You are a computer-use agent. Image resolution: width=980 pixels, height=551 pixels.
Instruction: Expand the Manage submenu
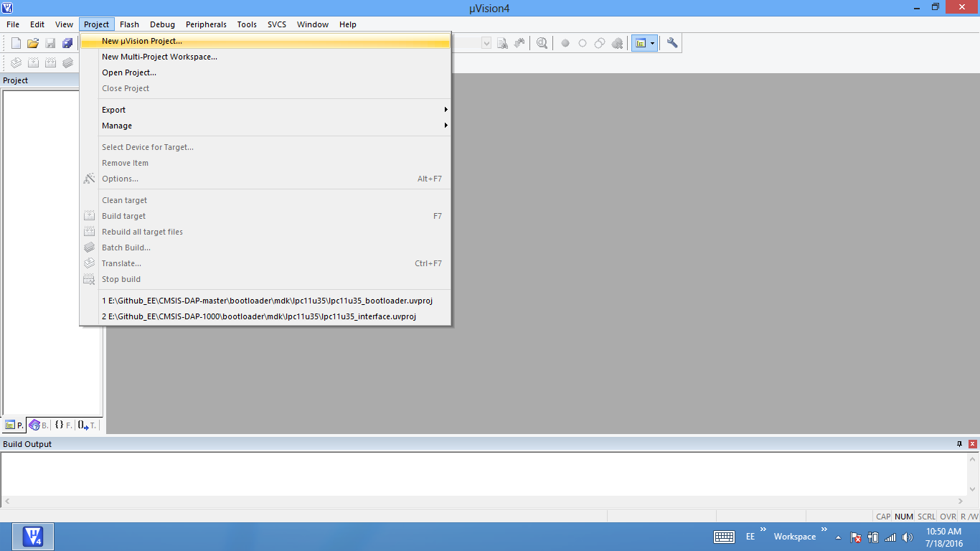[x=265, y=126]
